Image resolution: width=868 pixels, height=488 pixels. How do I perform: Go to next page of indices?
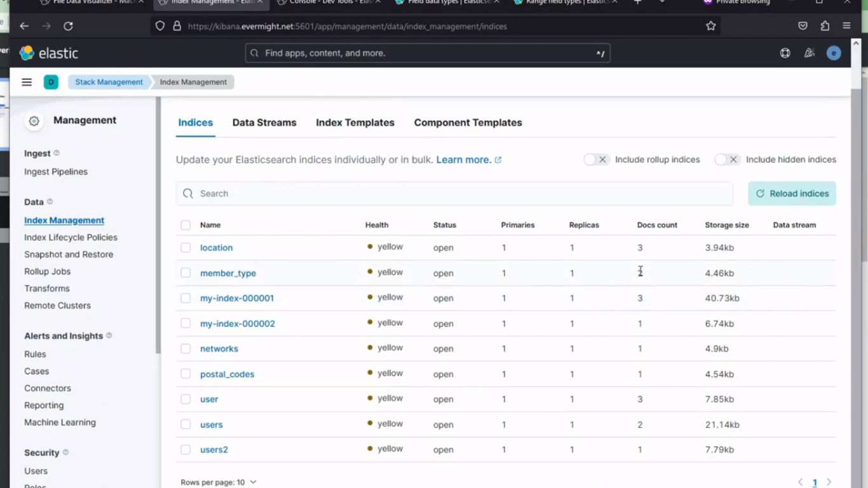pyautogui.click(x=829, y=482)
